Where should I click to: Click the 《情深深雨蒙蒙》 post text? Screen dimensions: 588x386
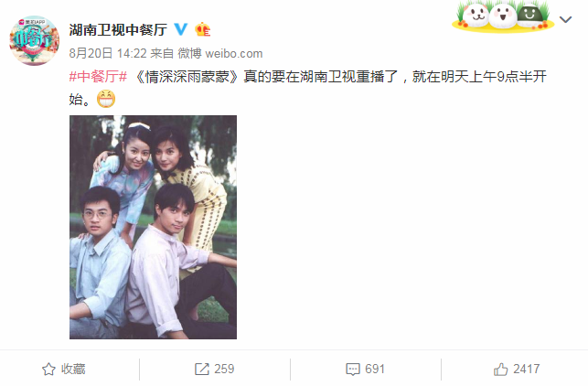tap(187, 77)
